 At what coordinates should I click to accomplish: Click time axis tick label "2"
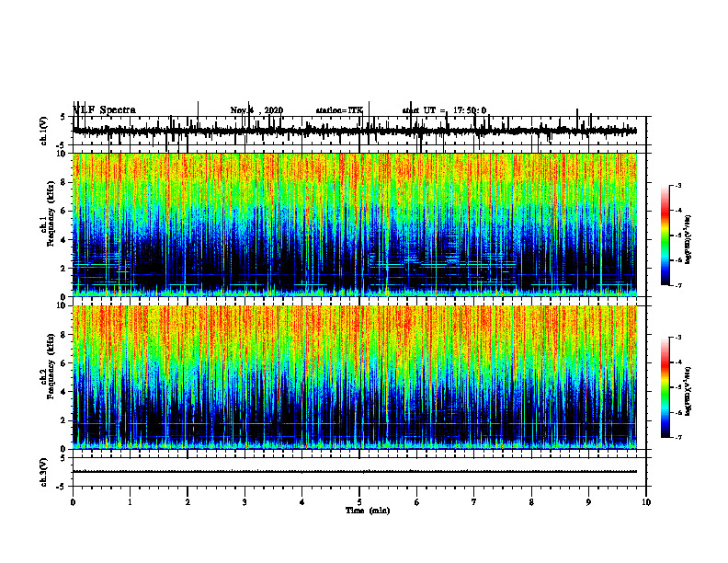[x=188, y=502]
